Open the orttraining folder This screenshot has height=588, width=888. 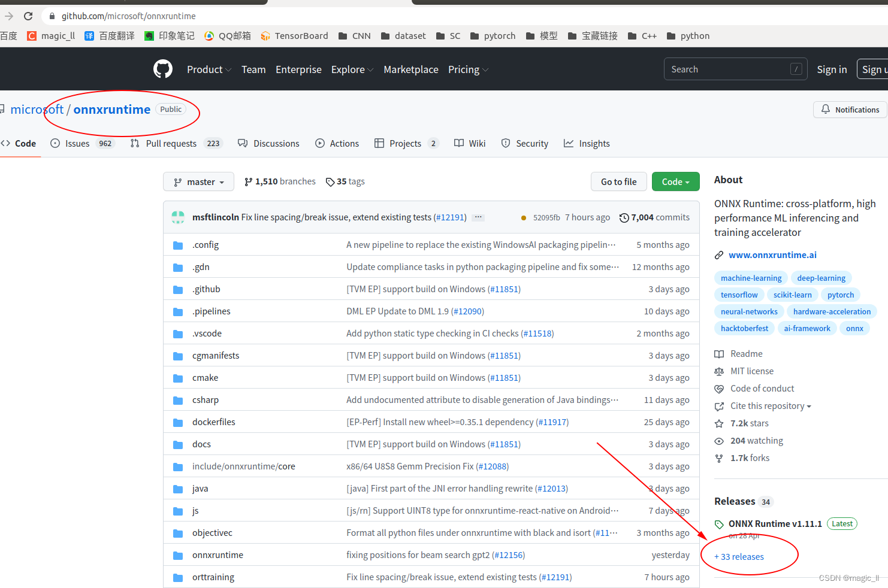(x=213, y=577)
